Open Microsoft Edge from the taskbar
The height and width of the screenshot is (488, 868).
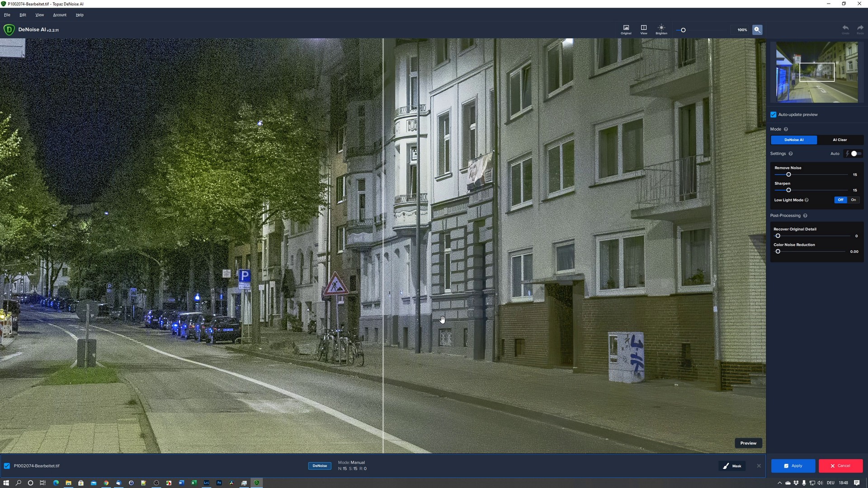click(56, 483)
